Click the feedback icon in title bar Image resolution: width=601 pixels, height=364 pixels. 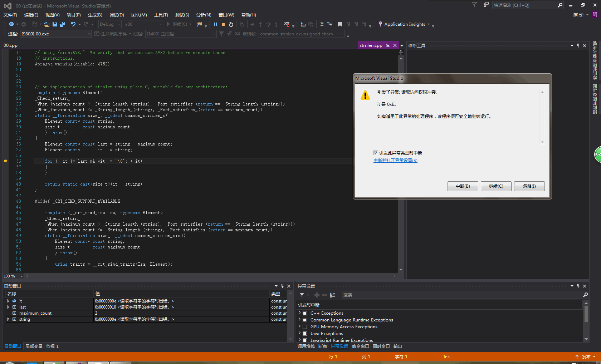(486, 5)
